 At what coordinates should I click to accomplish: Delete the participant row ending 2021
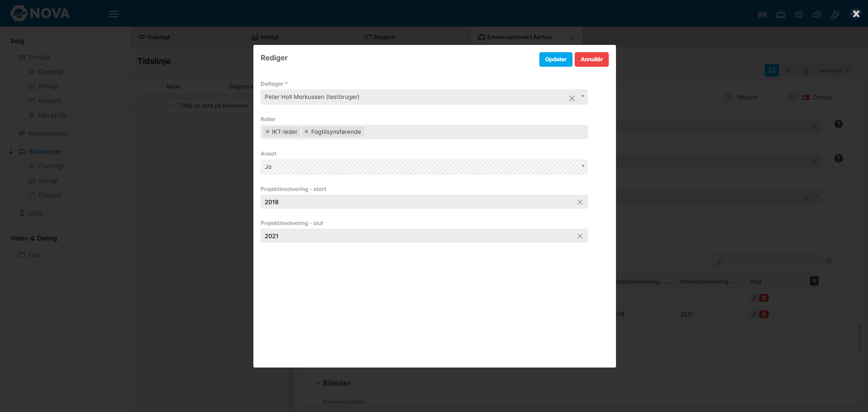point(764,314)
